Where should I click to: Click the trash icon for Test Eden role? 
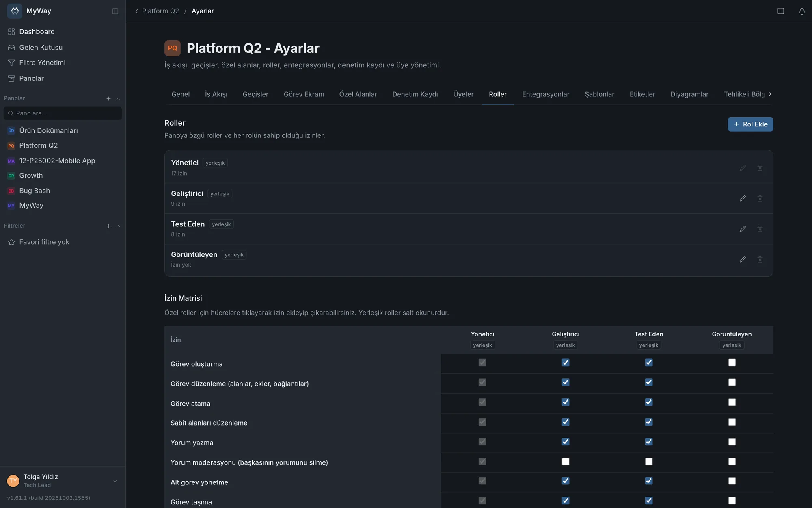tap(760, 229)
